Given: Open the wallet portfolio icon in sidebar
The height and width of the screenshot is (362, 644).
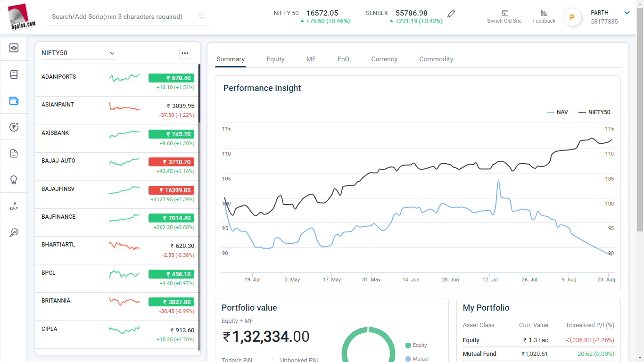Looking at the screenshot, I should 14,100.
